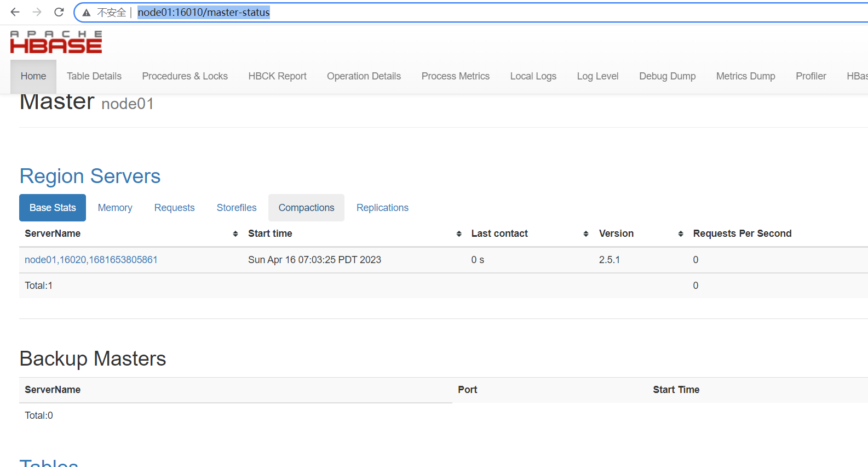Select the Base Stats tab
Screen dimensions: 868x467
tap(53, 208)
